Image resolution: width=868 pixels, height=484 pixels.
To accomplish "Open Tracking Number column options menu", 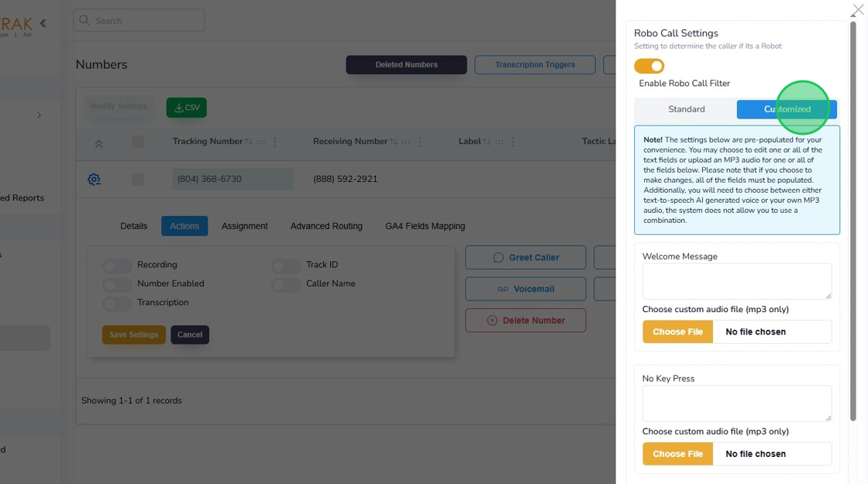I will click(x=274, y=142).
